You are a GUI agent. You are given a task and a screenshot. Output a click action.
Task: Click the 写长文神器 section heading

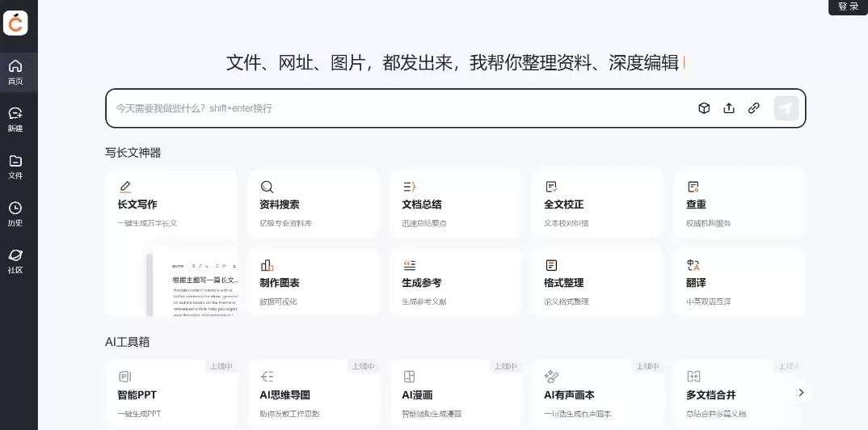point(133,153)
